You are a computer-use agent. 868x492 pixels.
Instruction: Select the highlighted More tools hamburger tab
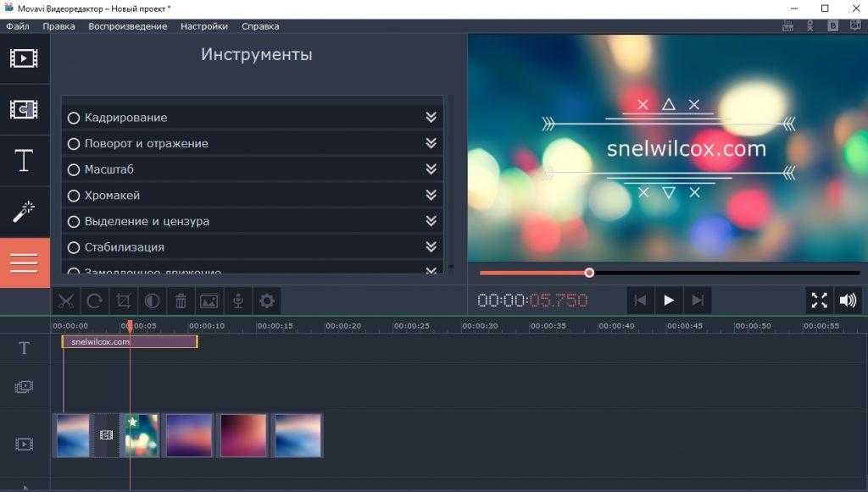click(x=25, y=263)
